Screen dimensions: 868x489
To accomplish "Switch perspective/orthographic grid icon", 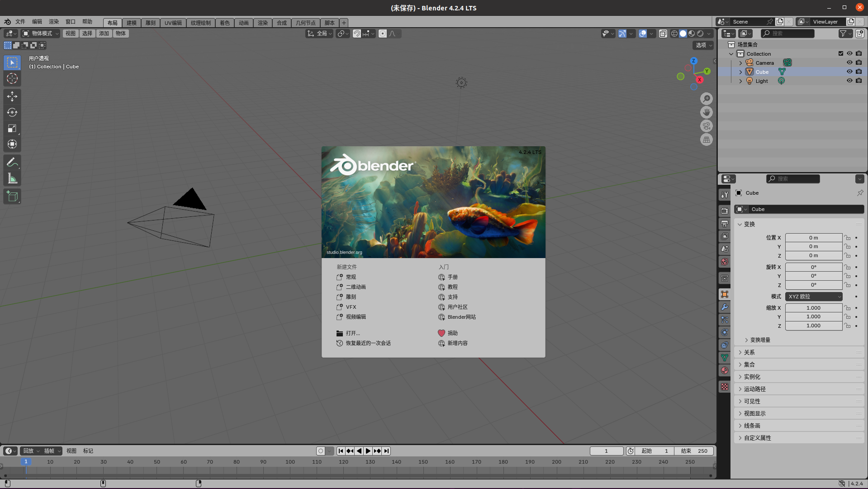I will (707, 139).
